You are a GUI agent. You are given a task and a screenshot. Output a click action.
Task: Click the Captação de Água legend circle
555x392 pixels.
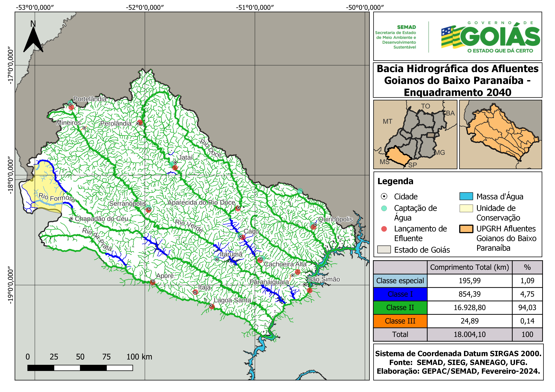click(x=384, y=208)
